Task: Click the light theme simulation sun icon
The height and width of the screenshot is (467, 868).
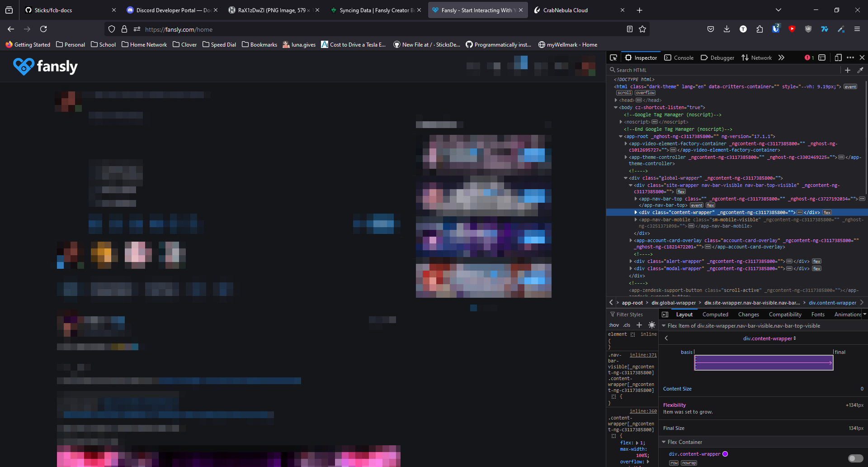Action: point(652,325)
